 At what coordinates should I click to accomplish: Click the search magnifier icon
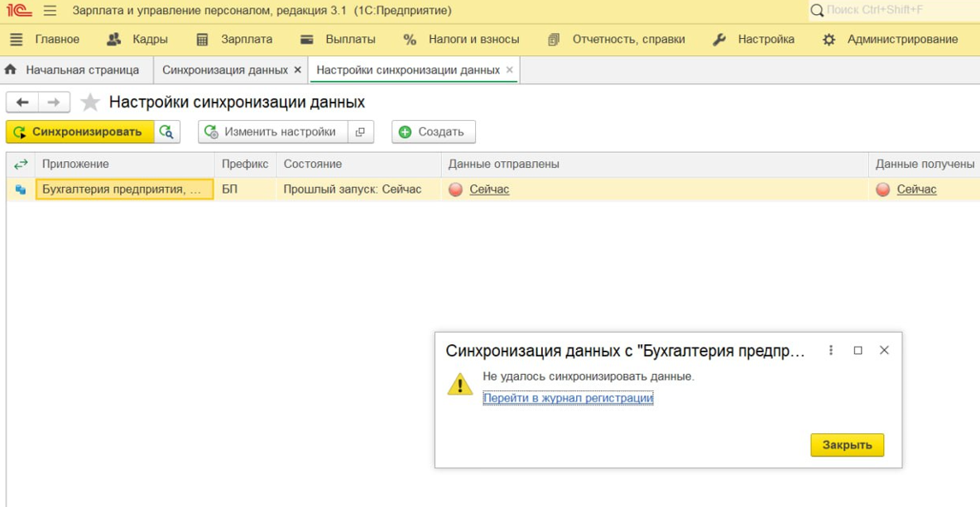tap(816, 11)
